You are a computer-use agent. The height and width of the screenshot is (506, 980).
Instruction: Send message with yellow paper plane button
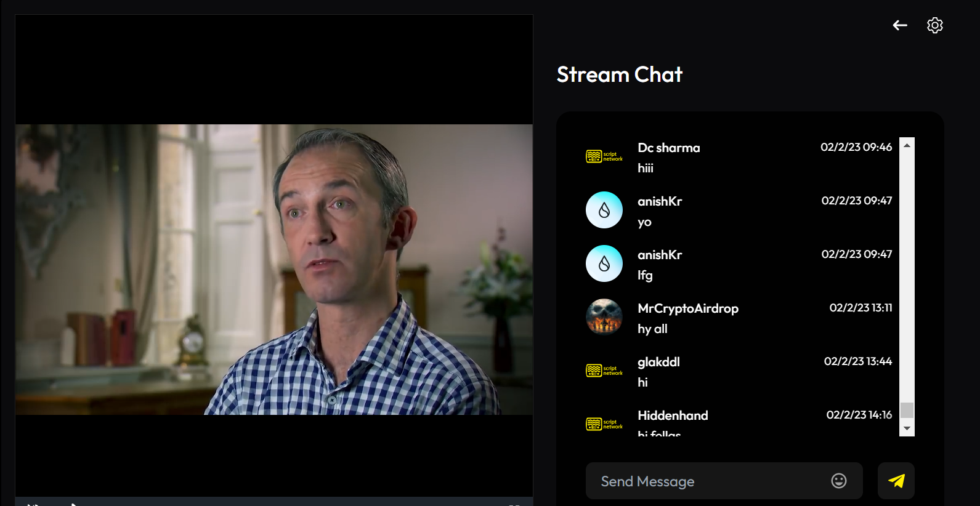point(896,481)
